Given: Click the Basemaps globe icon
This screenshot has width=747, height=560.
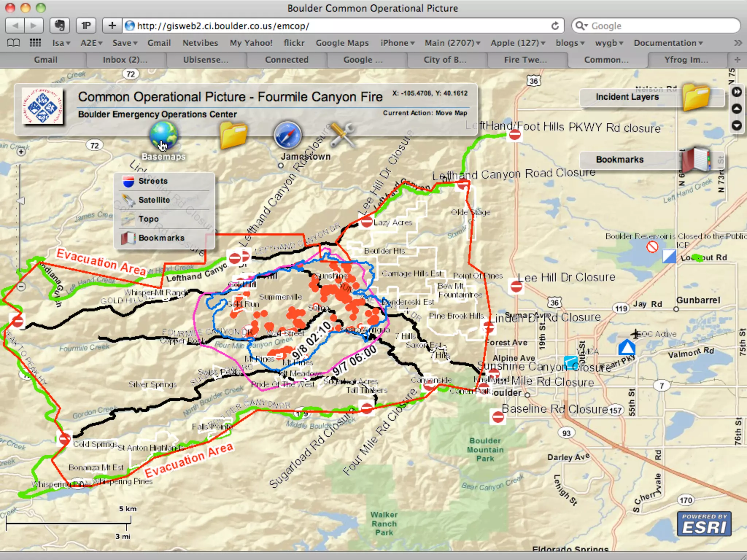Looking at the screenshot, I should pyautogui.click(x=163, y=135).
